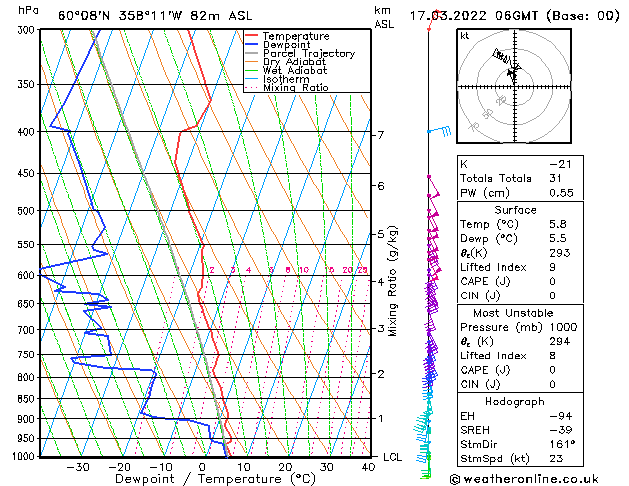Click the Hodograph section header in table

pos(515,402)
